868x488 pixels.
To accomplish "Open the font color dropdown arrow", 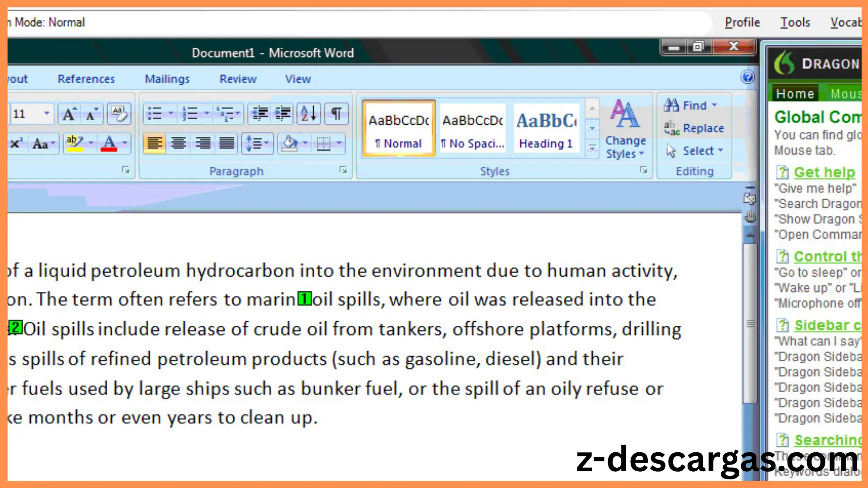I will point(125,144).
